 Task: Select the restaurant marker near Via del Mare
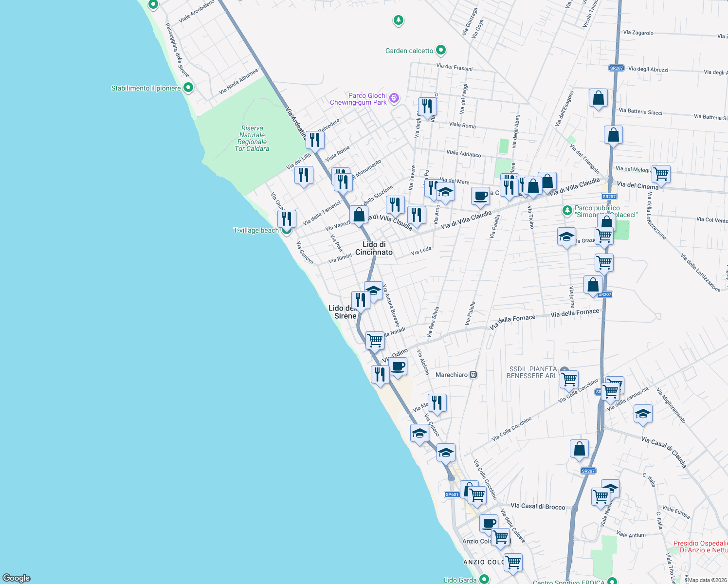pos(430,187)
